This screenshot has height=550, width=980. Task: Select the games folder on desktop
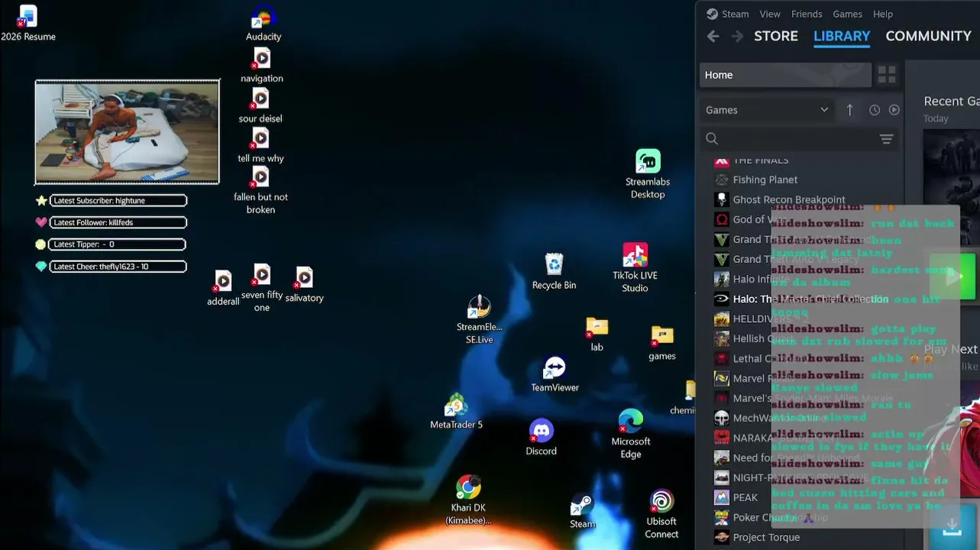pyautogui.click(x=662, y=344)
